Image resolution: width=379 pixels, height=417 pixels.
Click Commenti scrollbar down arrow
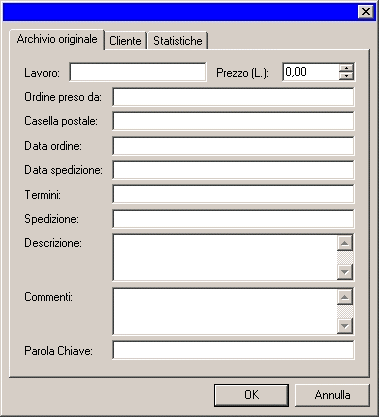pos(345,325)
